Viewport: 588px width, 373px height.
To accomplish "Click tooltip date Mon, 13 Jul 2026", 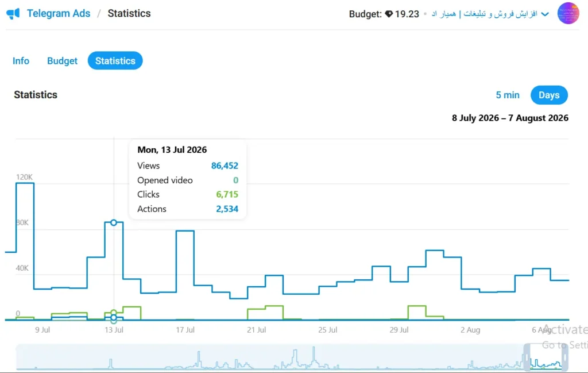I will click(172, 150).
